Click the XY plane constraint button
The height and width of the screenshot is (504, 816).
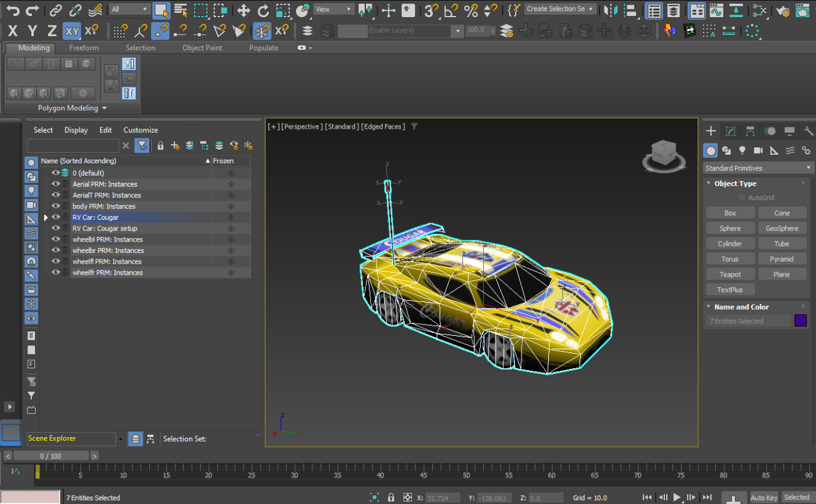(x=72, y=31)
